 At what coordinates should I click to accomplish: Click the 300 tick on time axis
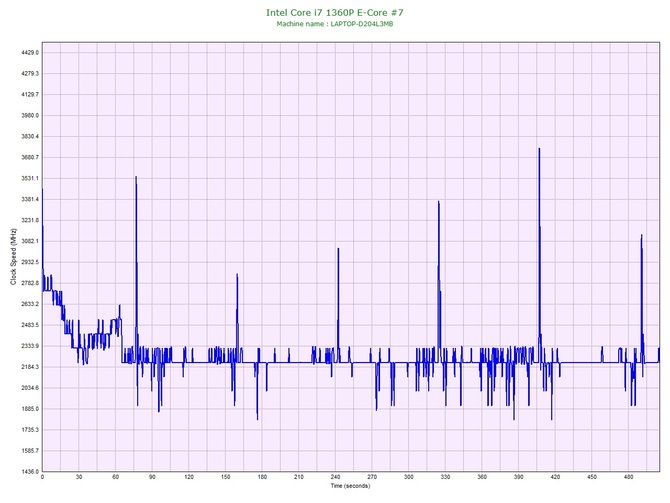409,477
